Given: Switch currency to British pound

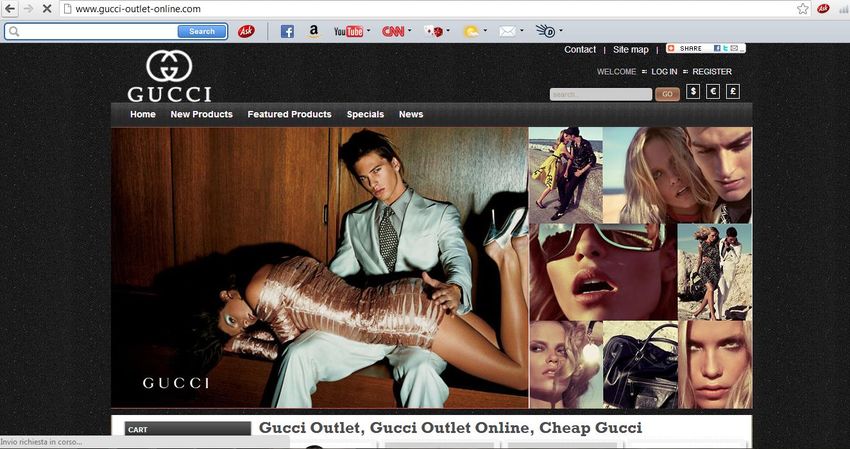Looking at the screenshot, I should tap(733, 92).
